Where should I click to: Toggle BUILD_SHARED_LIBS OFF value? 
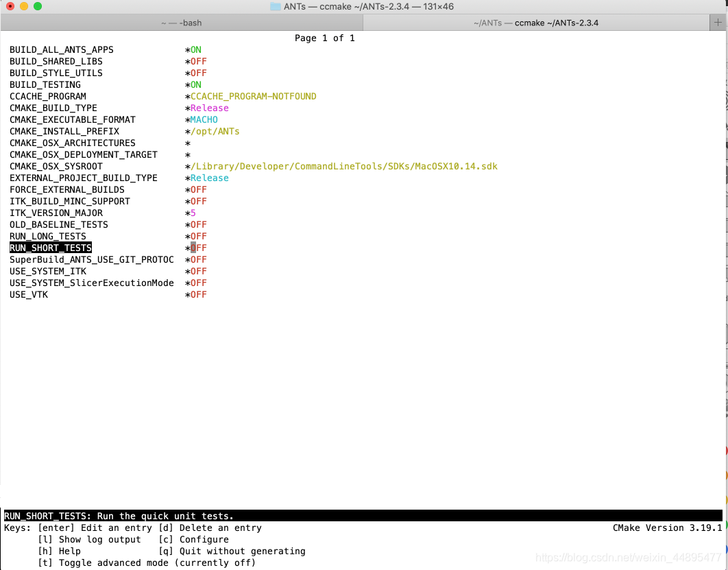point(199,61)
